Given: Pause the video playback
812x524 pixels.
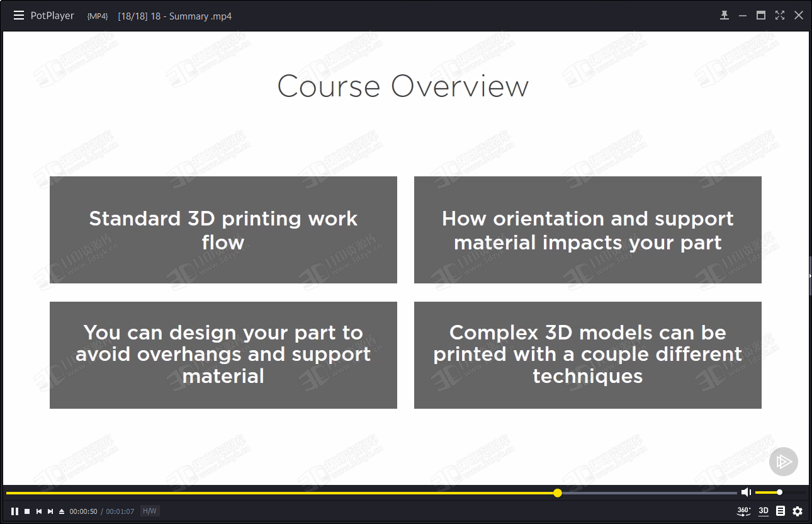Looking at the screenshot, I should (x=14, y=511).
